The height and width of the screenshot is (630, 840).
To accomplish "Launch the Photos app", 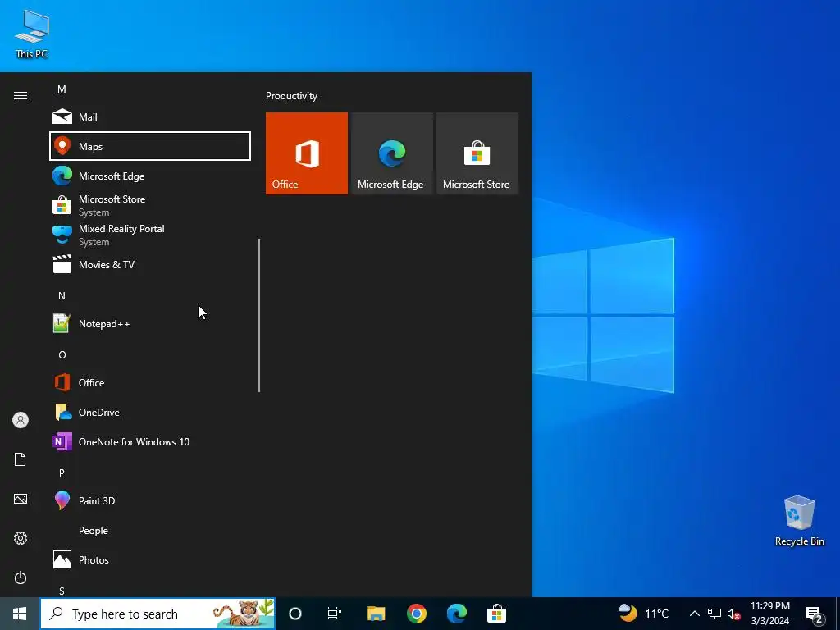I will (x=150, y=559).
